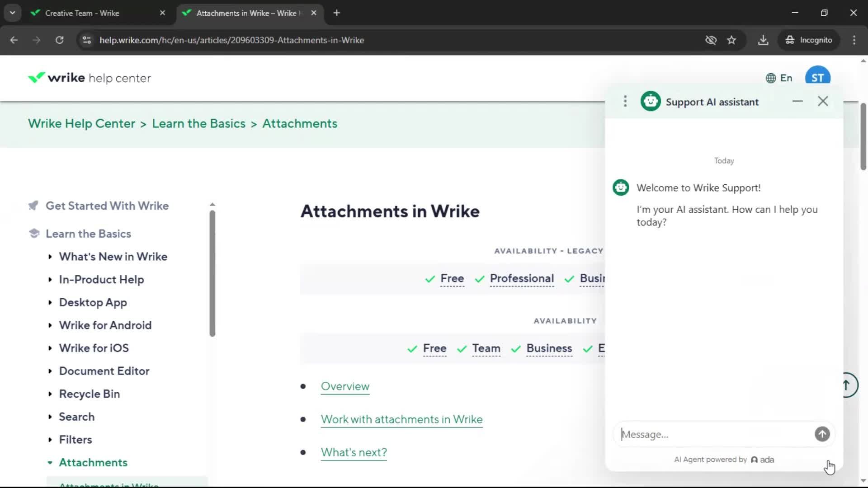Expand Wrike for Android

tap(105, 325)
